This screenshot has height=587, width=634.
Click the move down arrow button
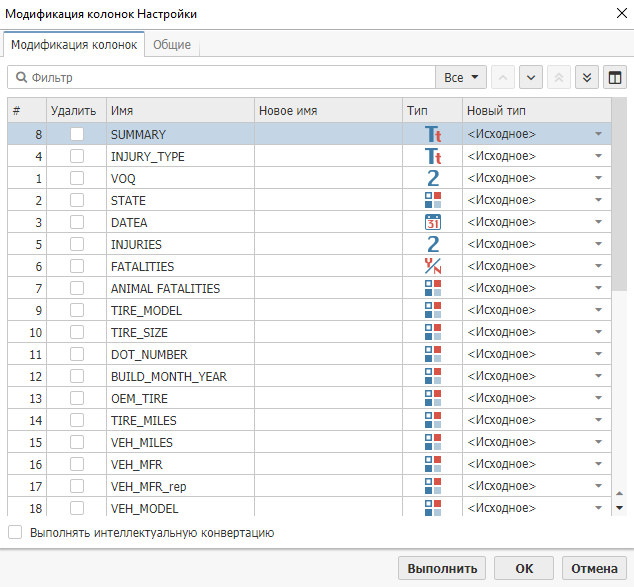tap(530, 77)
